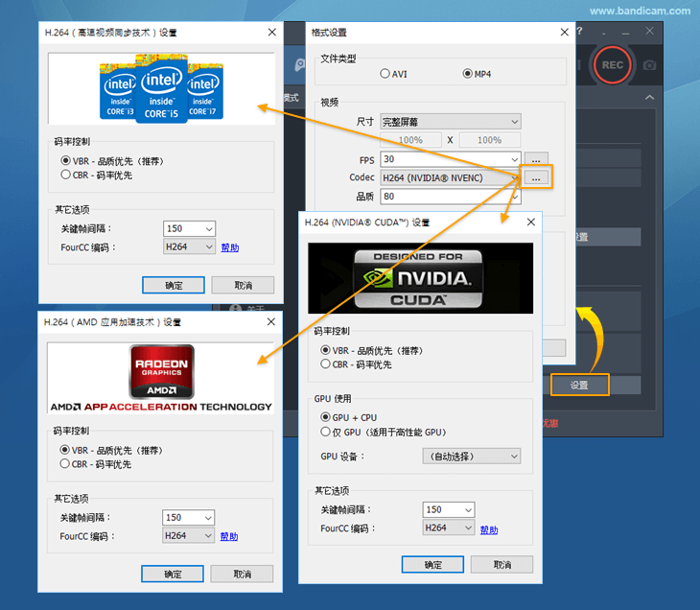Click the AMD Radeon Graphics banner
Viewport: 700px width, 610px height.
tap(161, 378)
